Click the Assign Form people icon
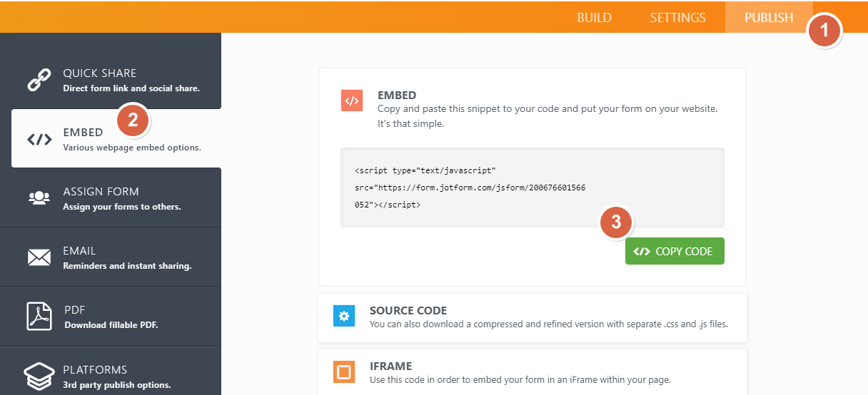The height and width of the screenshot is (395, 868). pyautogui.click(x=39, y=197)
